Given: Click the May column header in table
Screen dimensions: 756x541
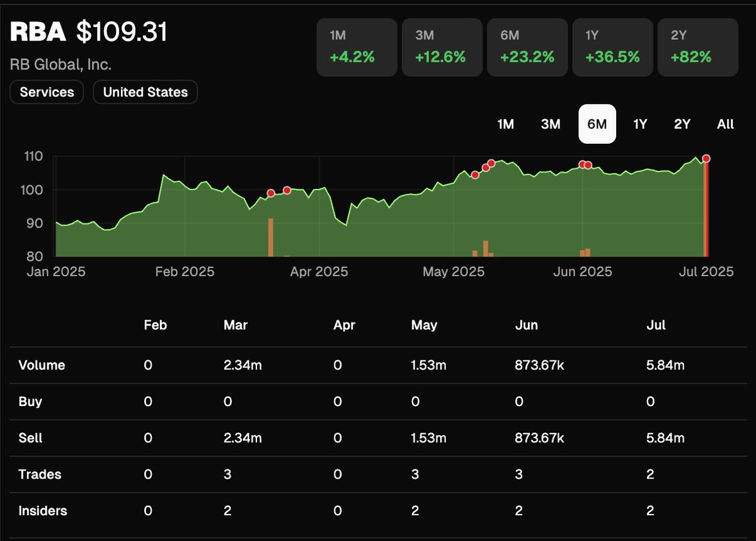Looking at the screenshot, I should pyautogui.click(x=424, y=325).
